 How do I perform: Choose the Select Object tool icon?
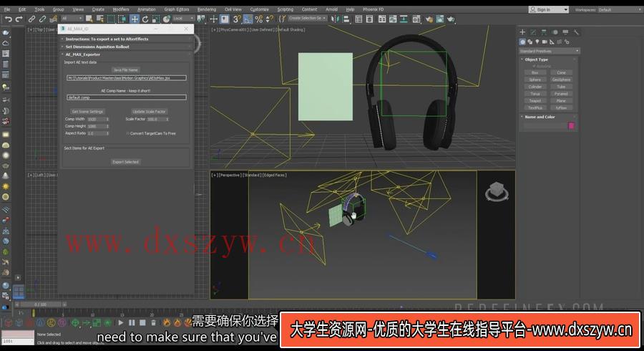tap(89, 19)
